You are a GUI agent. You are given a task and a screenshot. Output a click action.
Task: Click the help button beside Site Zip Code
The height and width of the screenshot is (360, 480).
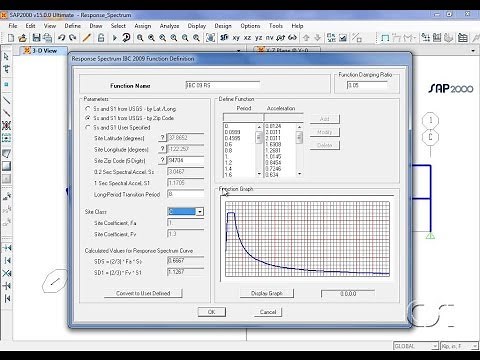(x=162, y=160)
